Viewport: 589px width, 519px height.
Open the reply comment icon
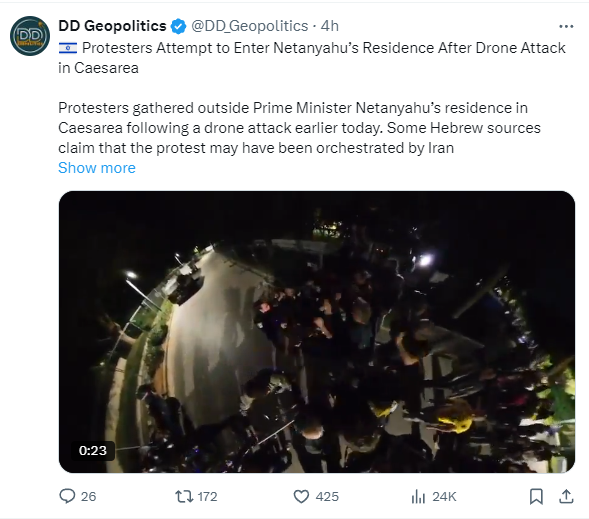click(67, 496)
